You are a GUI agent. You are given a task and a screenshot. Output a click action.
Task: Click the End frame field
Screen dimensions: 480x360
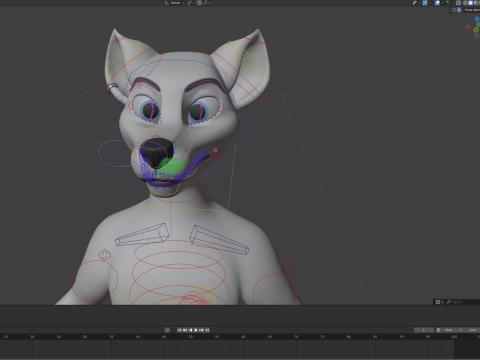(473, 330)
